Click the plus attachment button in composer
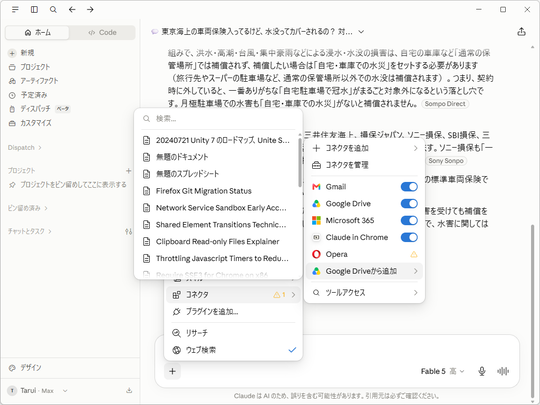This screenshot has width=540, height=405. tap(173, 371)
